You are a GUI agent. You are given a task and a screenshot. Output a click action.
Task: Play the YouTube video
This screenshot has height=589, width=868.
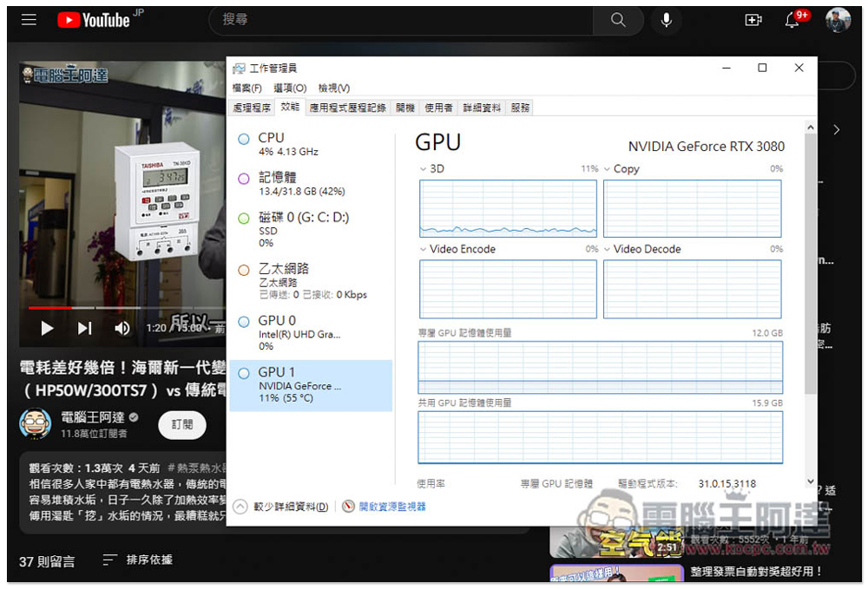47,328
